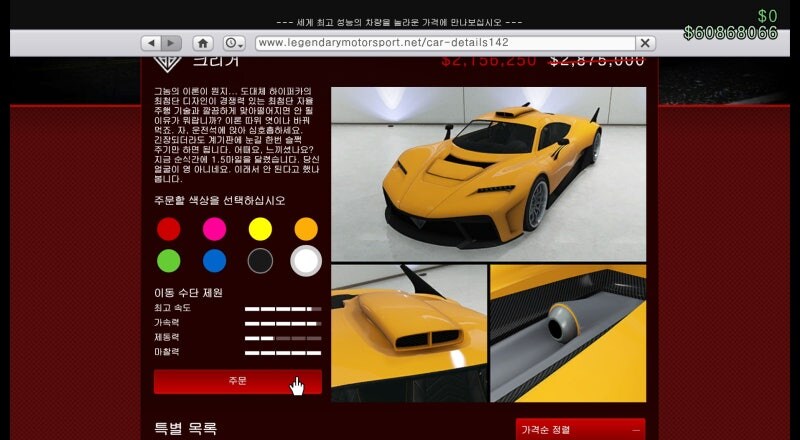Close the browser with the X button
Image resolution: width=800 pixels, height=440 pixels.
pos(645,43)
